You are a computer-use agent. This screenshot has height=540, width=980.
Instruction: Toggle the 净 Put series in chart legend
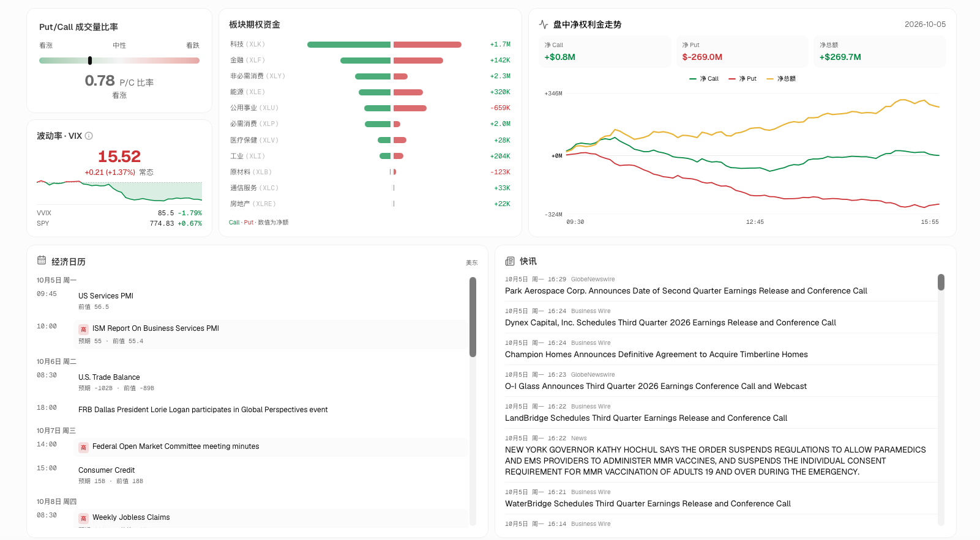coord(742,79)
